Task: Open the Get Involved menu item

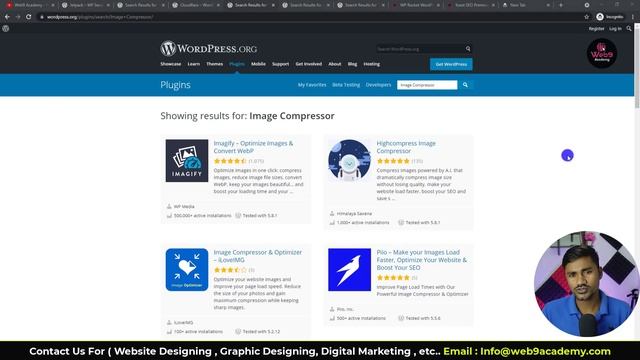Action: [309, 64]
